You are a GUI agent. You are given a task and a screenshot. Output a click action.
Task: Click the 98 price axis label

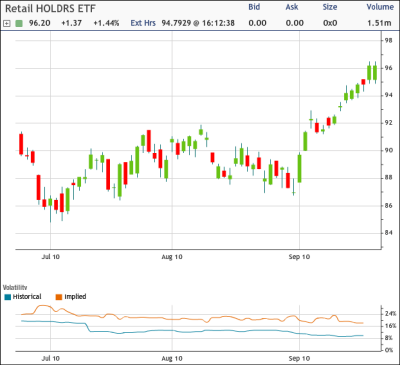pos(388,41)
